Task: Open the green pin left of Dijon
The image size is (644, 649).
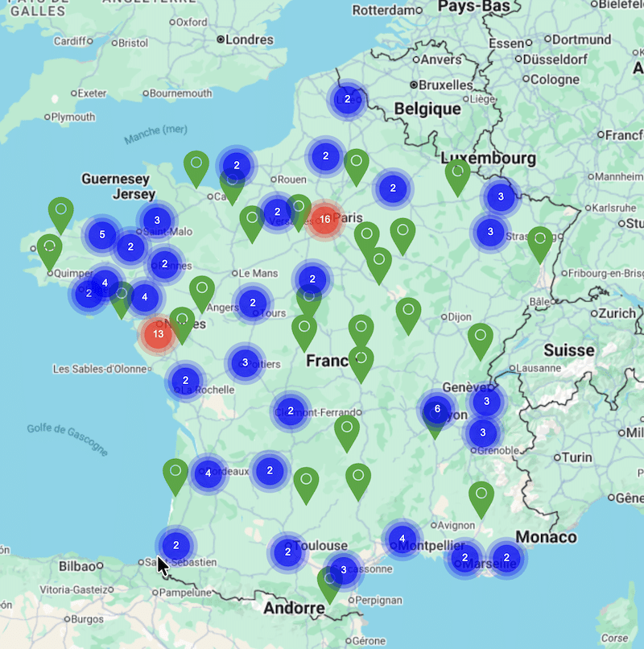Action: (x=408, y=312)
